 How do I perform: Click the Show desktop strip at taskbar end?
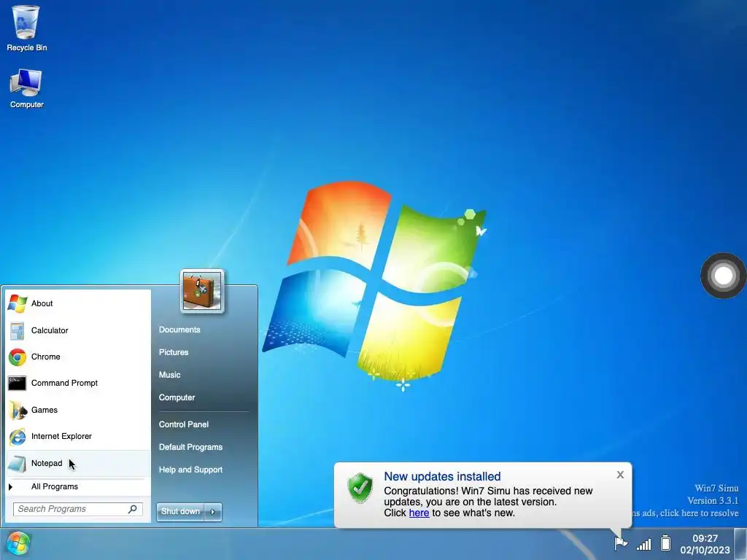pos(741,544)
